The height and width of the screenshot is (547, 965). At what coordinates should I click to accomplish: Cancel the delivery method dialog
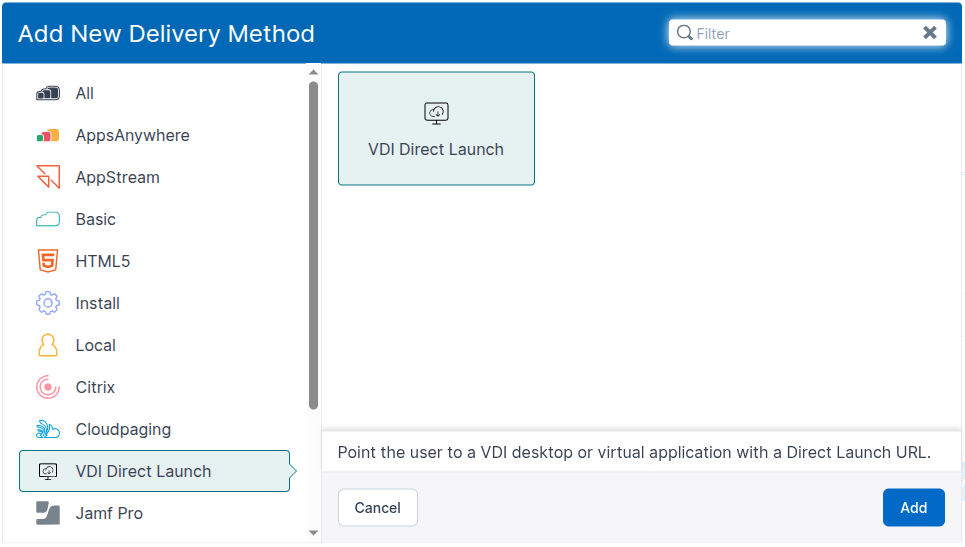pos(377,508)
